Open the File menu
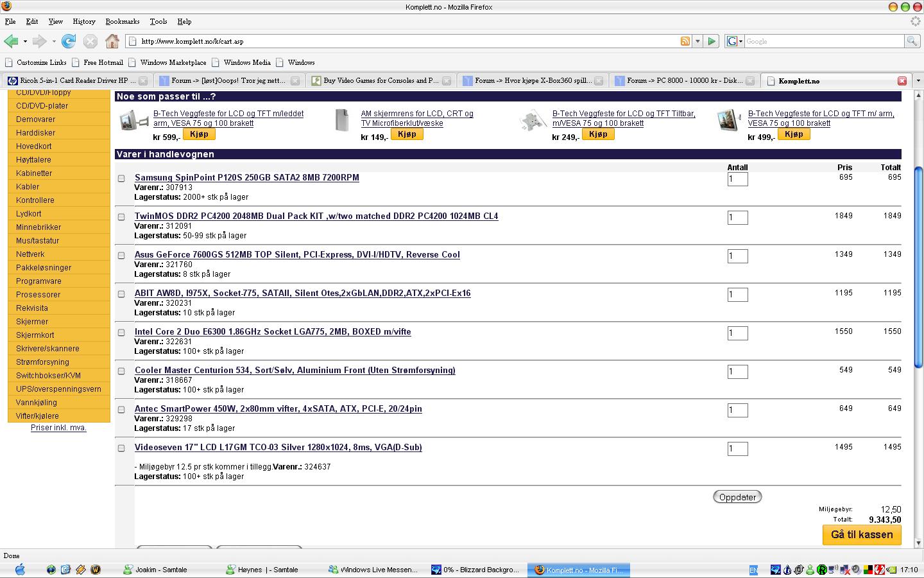This screenshot has height=578, width=924. pos(10,21)
